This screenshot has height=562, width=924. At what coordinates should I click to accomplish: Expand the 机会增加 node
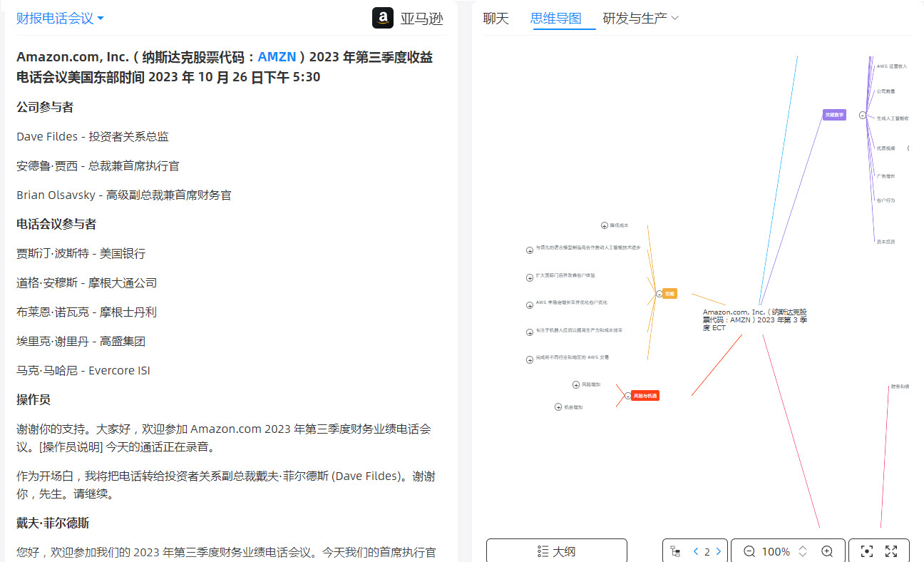click(558, 407)
